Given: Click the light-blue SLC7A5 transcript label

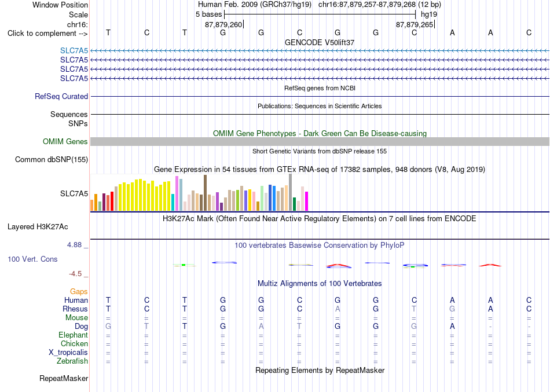Looking at the screenshot, I should pos(74,50).
